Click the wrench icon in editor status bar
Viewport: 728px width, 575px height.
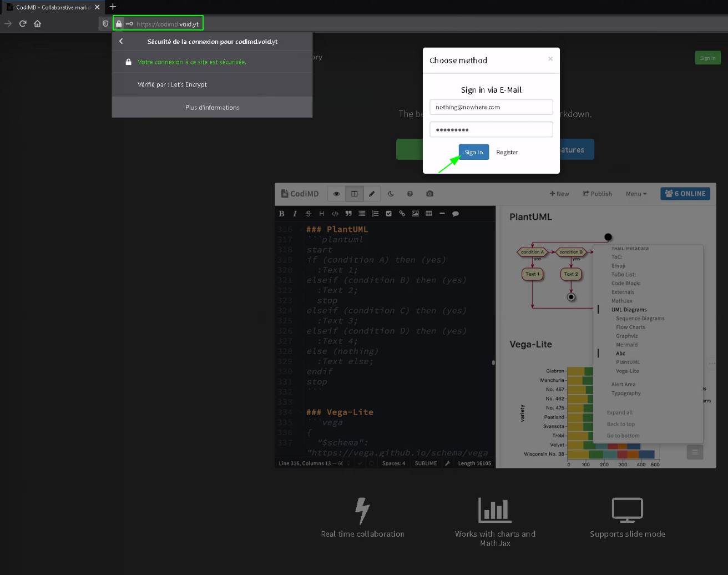coord(447,463)
